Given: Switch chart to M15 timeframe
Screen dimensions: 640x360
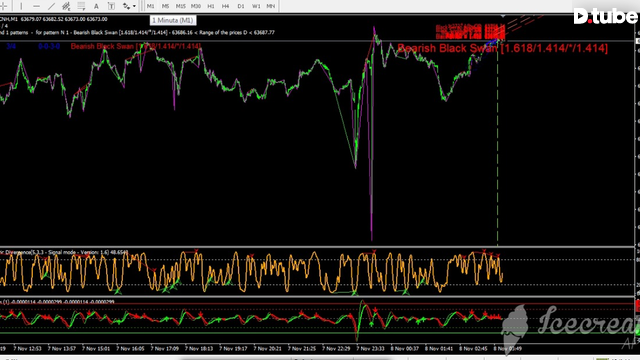Looking at the screenshot, I should [x=180, y=6].
